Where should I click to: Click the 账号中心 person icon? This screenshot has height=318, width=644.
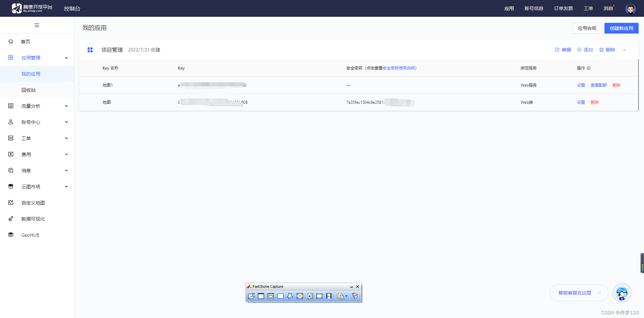point(11,122)
